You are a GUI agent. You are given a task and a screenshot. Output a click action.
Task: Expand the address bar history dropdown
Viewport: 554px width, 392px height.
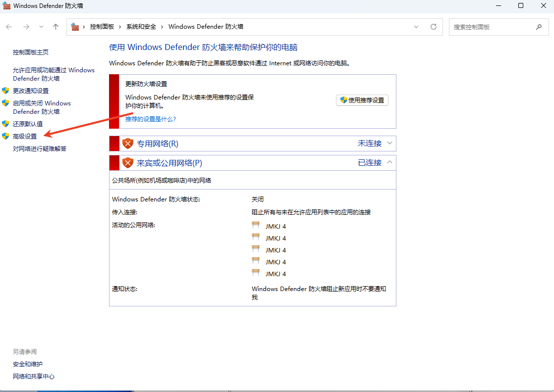click(416, 27)
